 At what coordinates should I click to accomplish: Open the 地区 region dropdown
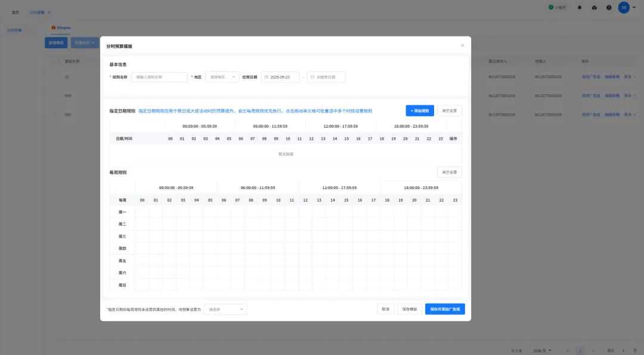pyautogui.click(x=222, y=77)
